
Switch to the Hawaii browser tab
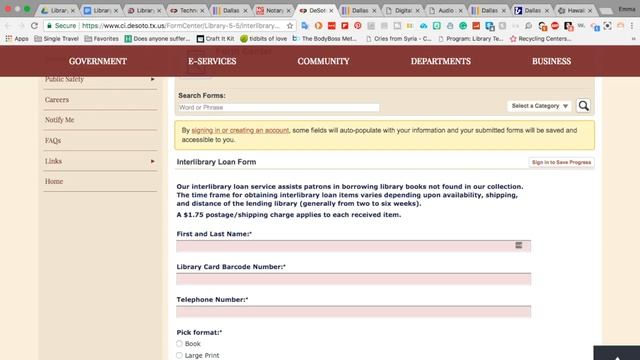coord(575,10)
